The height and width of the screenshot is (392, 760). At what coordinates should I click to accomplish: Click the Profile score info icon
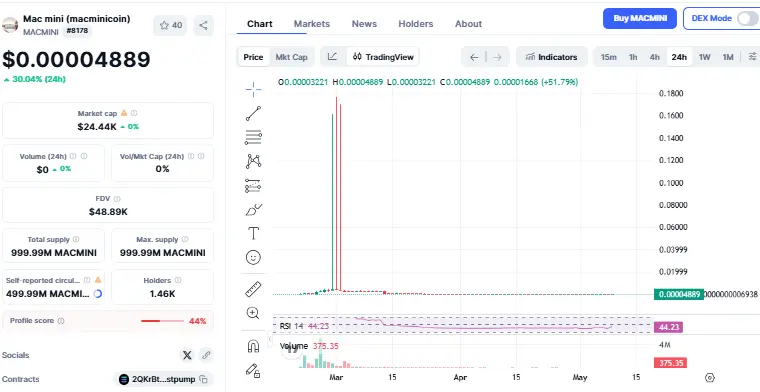click(x=61, y=321)
